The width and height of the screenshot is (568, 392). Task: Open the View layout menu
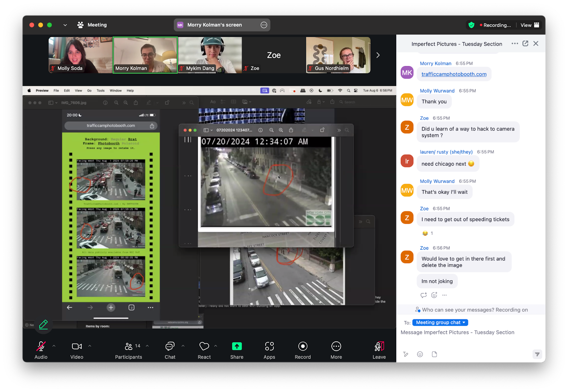point(530,25)
